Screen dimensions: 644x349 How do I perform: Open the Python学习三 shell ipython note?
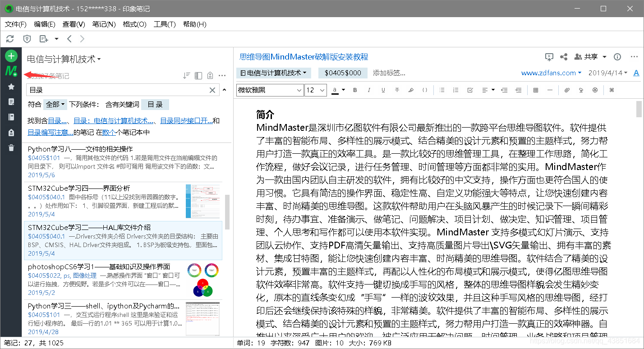123,318
